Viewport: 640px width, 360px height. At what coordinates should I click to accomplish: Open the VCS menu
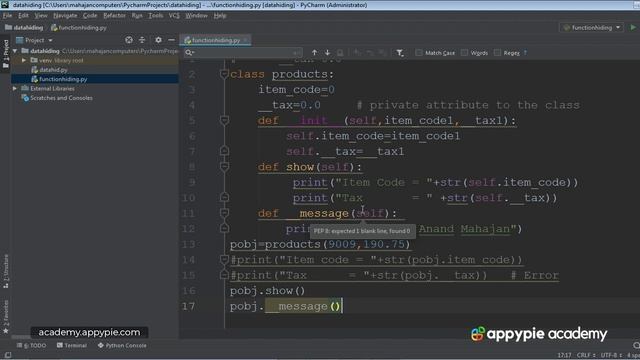(174, 16)
